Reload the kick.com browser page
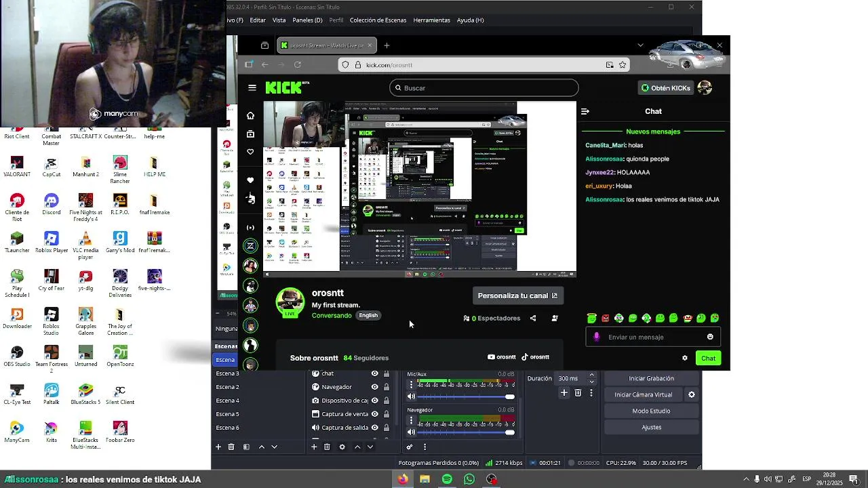This screenshot has height=488, width=868. pyautogui.click(x=297, y=65)
